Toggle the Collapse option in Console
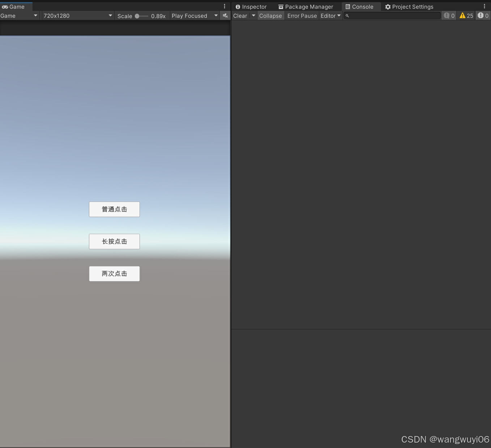491x448 pixels. pyautogui.click(x=270, y=16)
